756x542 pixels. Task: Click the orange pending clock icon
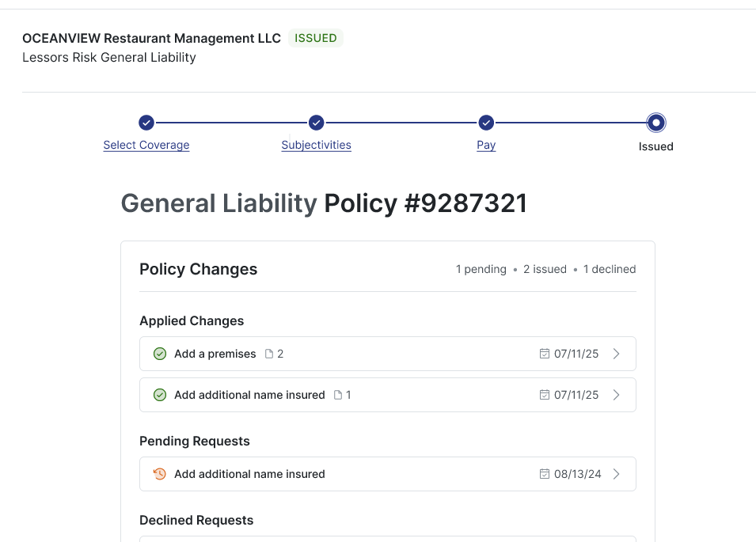(x=160, y=474)
